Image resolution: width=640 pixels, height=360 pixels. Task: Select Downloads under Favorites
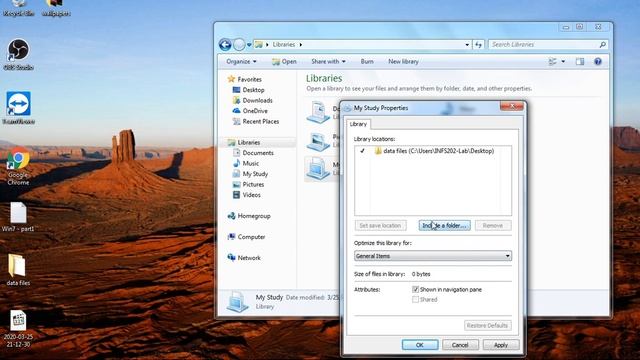coord(253,100)
